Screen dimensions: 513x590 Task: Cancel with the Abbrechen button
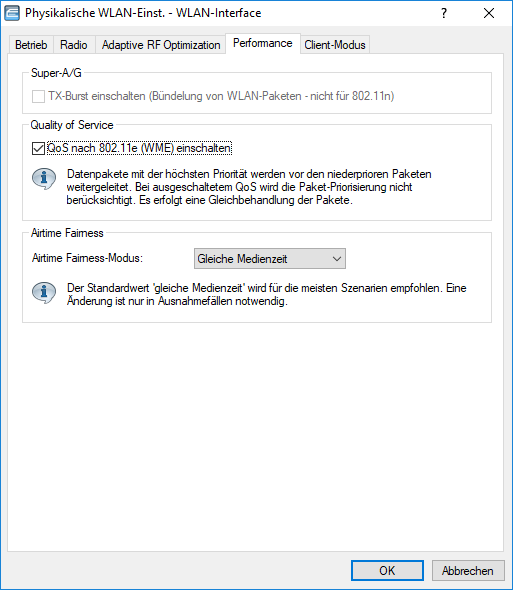[x=468, y=570]
